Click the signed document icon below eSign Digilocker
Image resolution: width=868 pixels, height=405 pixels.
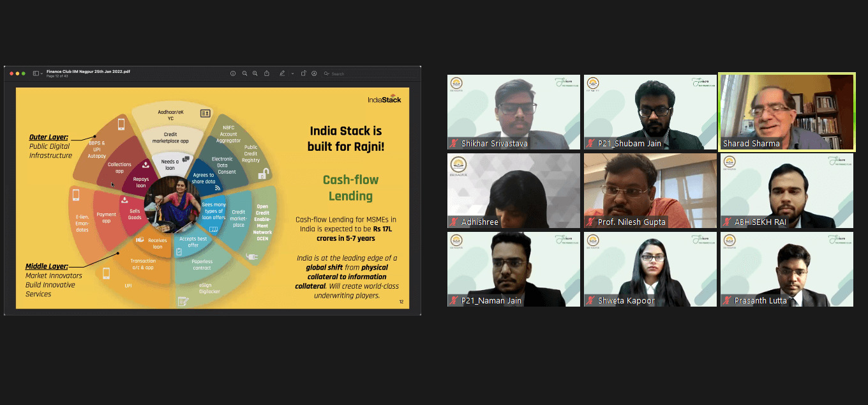pyautogui.click(x=183, y=301)
